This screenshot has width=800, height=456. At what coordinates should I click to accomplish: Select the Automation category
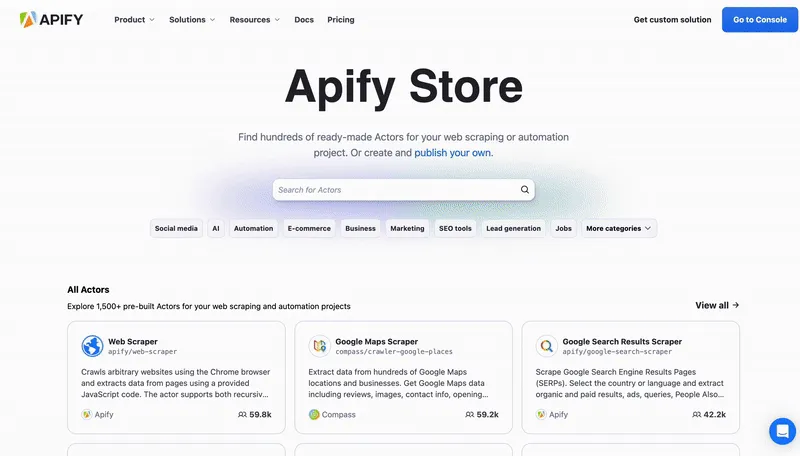pos(254,229)
